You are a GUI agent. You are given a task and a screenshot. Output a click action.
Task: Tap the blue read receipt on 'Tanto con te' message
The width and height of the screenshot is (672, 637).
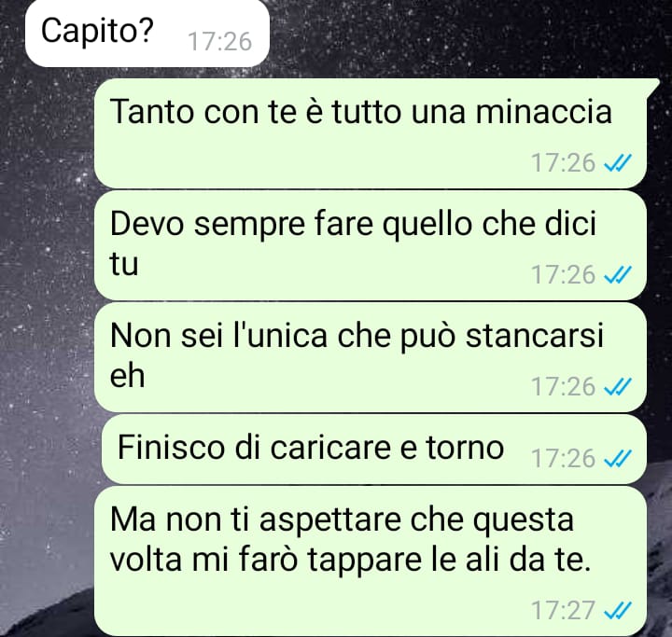pyautogui.click(x=617, y=163)
